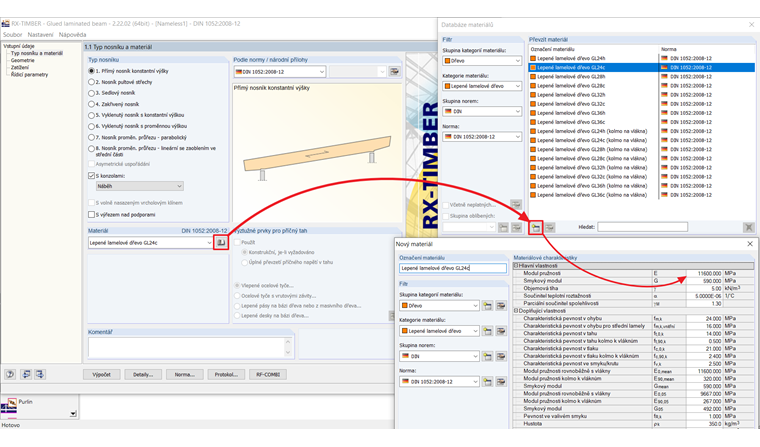Click the Norma... button
This screenshot has height=447, width=760.
[185, 374]
